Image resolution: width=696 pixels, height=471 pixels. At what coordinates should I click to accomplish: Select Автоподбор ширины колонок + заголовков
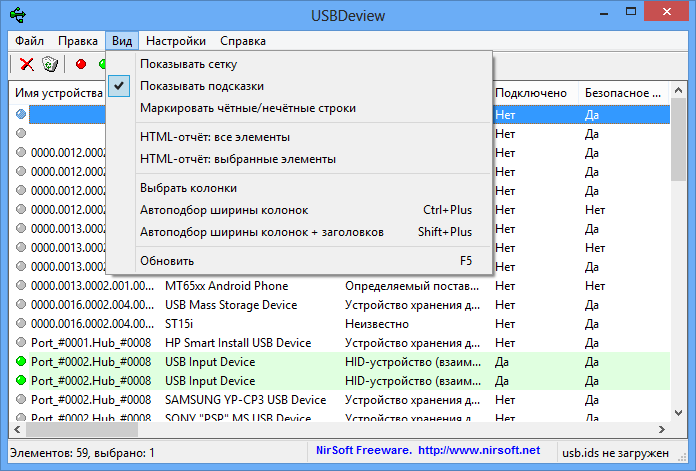299,232
